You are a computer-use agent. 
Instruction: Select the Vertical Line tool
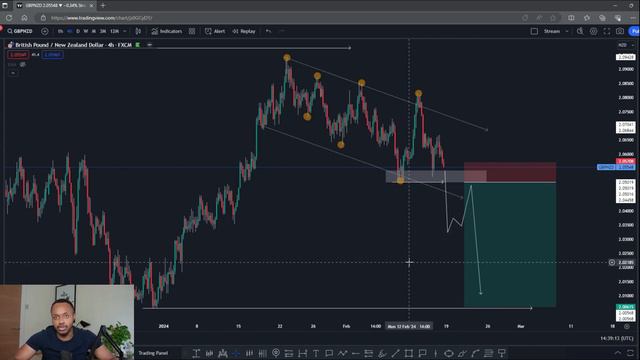(x=435, y=353)
